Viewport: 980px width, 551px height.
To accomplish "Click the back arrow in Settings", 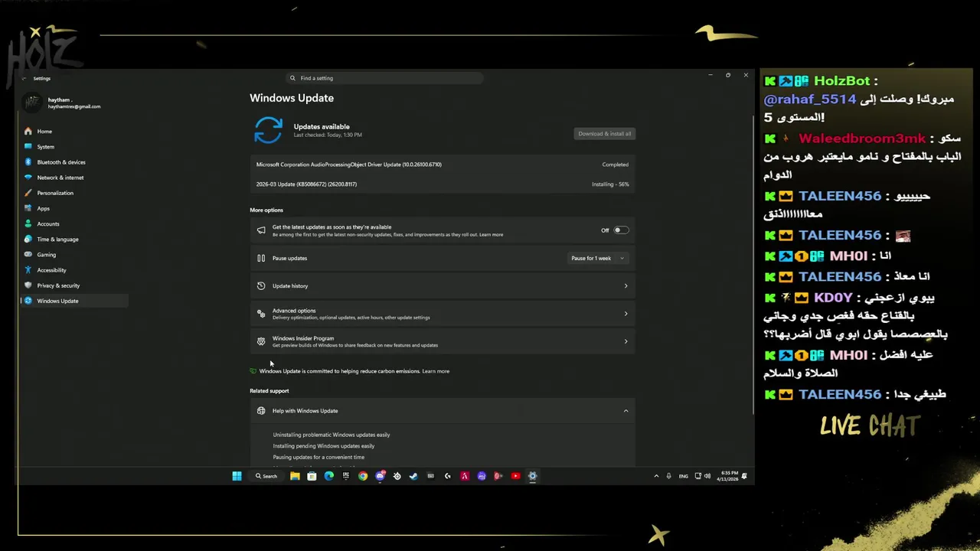I will pyautogui.click(x=24, y=78).
